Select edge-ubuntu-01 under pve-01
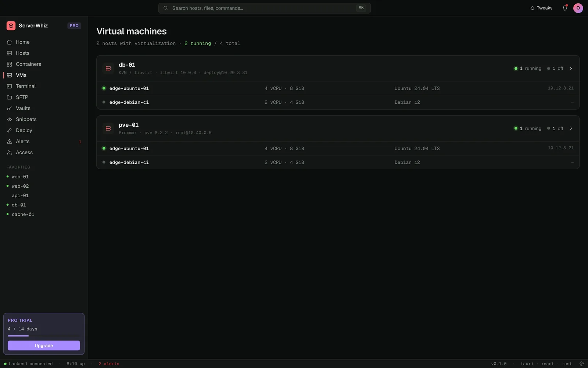The height and width of the screenshot is (368, 588). 338,148
